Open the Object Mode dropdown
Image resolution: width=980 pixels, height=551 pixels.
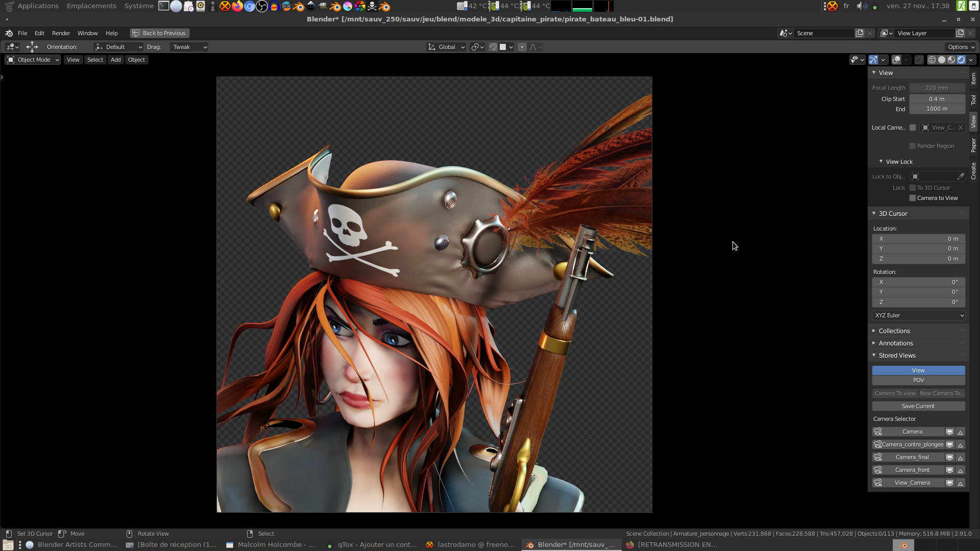[33, 60]
